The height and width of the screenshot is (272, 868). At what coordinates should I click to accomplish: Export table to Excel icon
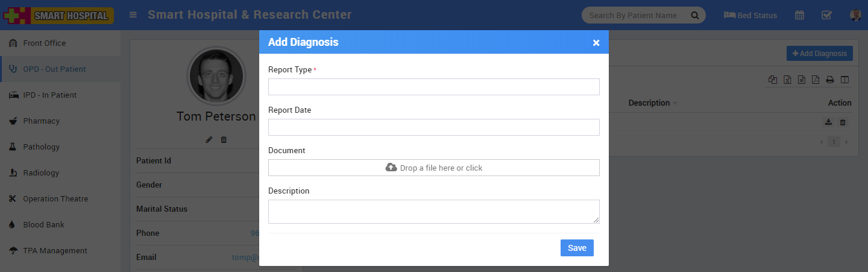(x=787, y=80)
